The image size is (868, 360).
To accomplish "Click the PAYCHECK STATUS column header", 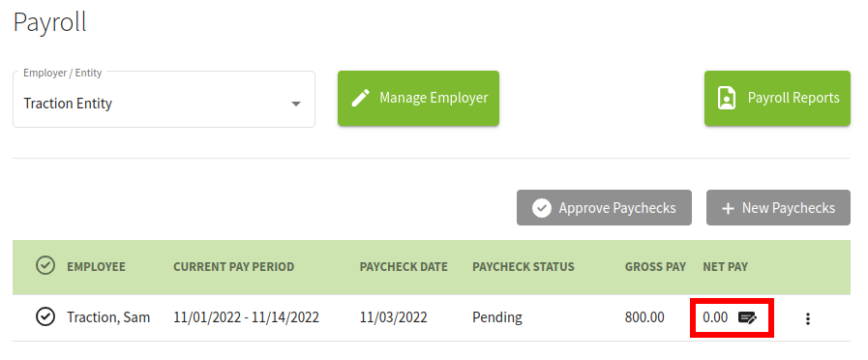I will [524, 267].
